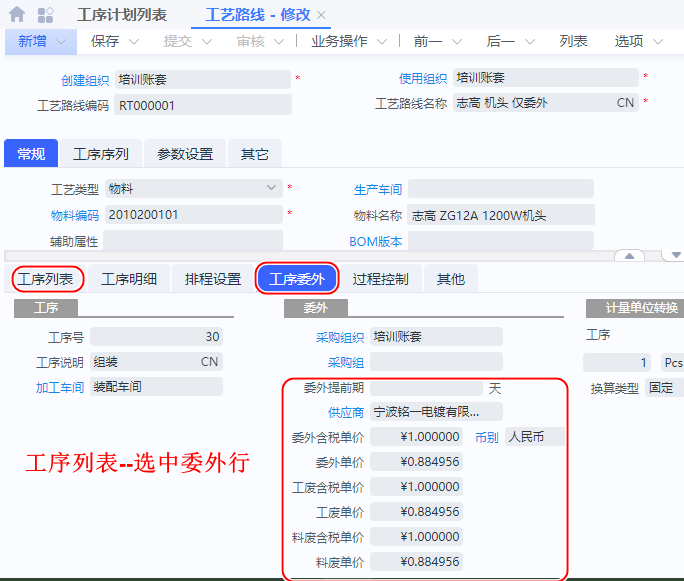Go to the home page icon
The height and width of the screenshot is (581, 684).
(17, 15)
